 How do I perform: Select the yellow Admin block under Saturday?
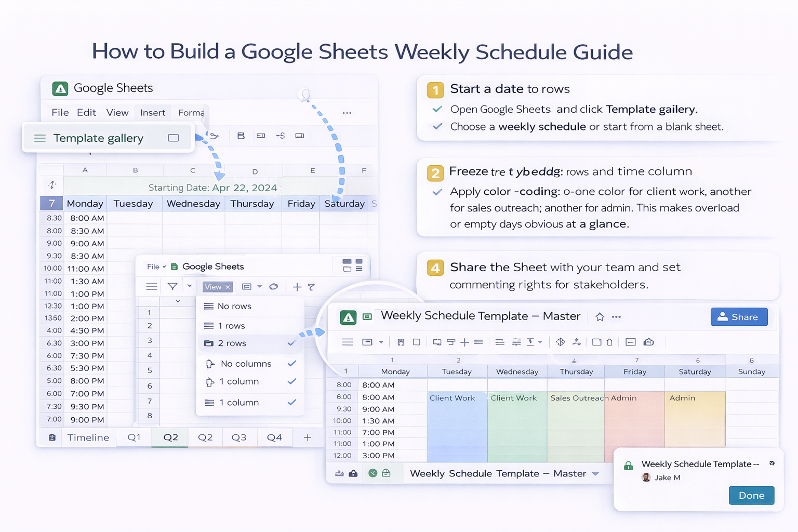(x=695, y=419)
